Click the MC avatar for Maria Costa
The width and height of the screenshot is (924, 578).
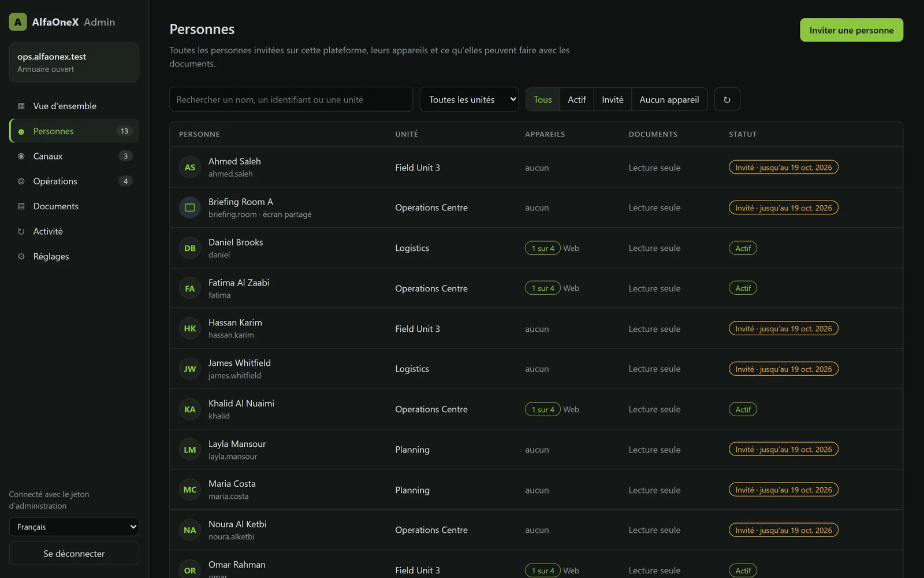point(190,490)
